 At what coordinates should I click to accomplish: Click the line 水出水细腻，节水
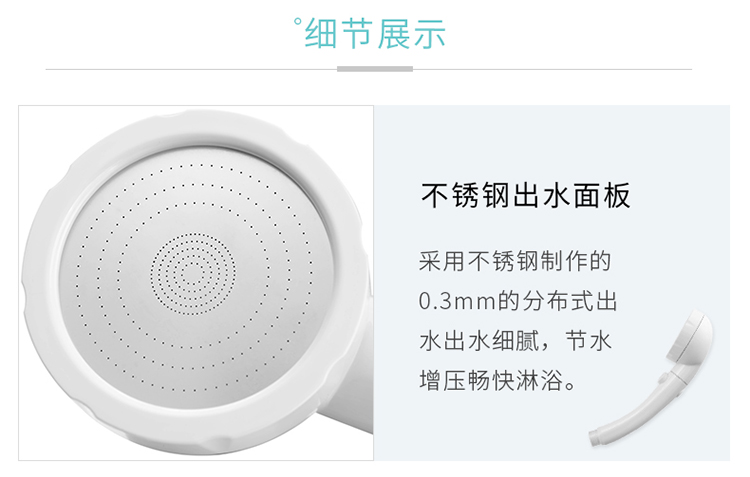515,341
